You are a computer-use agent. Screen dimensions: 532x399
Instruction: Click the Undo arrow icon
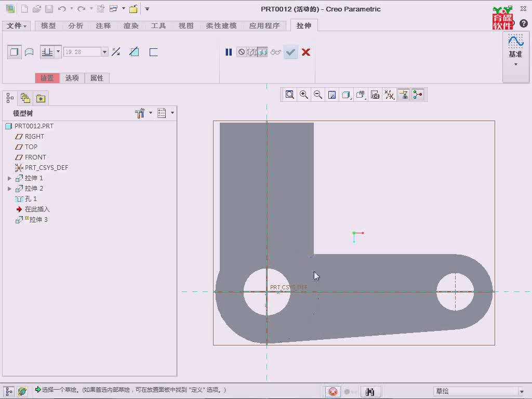point(62,9)
